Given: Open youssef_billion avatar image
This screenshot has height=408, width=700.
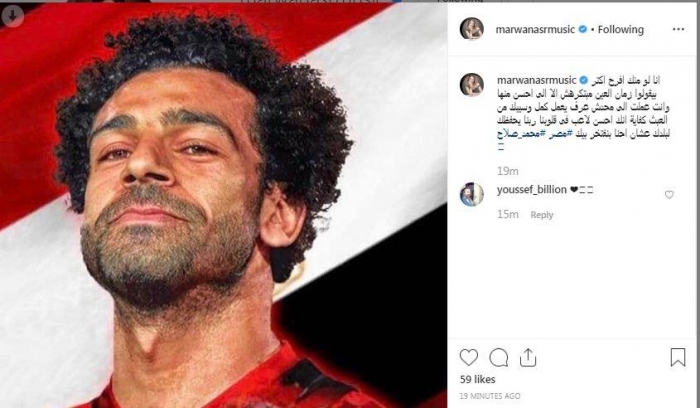Looking at the screenshot, I should pos(472,194).
